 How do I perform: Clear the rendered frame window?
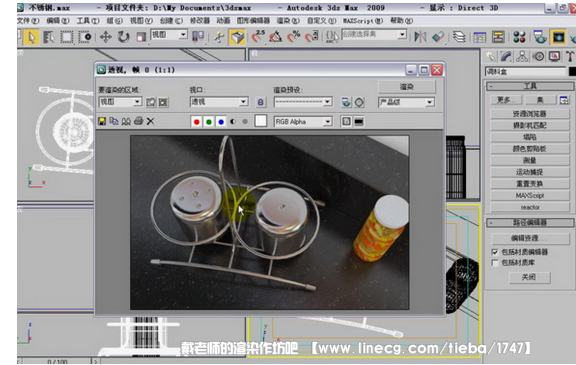[150, 121]
